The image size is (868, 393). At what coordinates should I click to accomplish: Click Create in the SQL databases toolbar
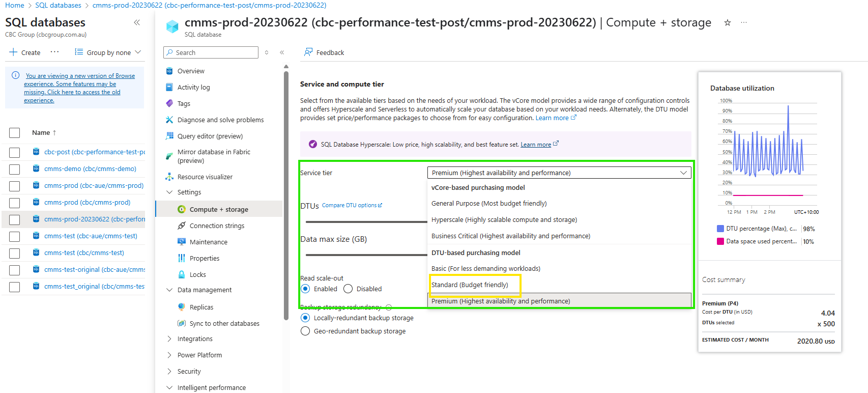point(25,52)
